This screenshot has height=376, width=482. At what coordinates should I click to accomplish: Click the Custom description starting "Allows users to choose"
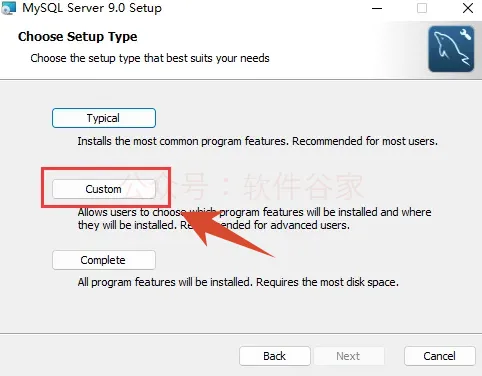point(255,219)
